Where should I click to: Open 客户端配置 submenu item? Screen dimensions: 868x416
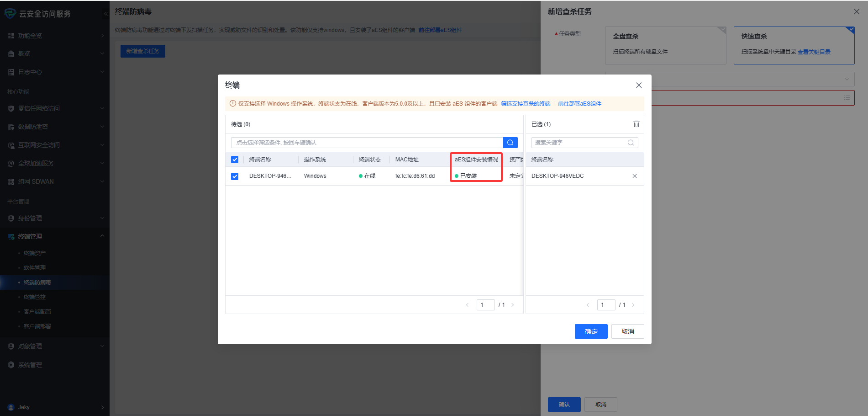pos(37,312)
